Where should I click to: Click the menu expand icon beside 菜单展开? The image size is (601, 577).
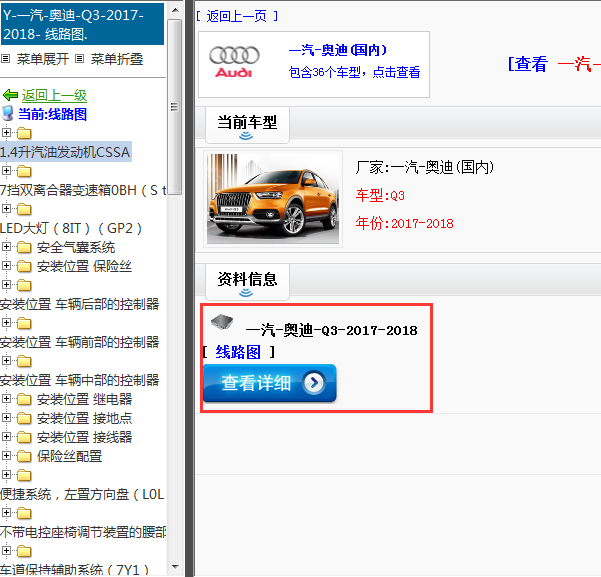(x=5, y=59)
